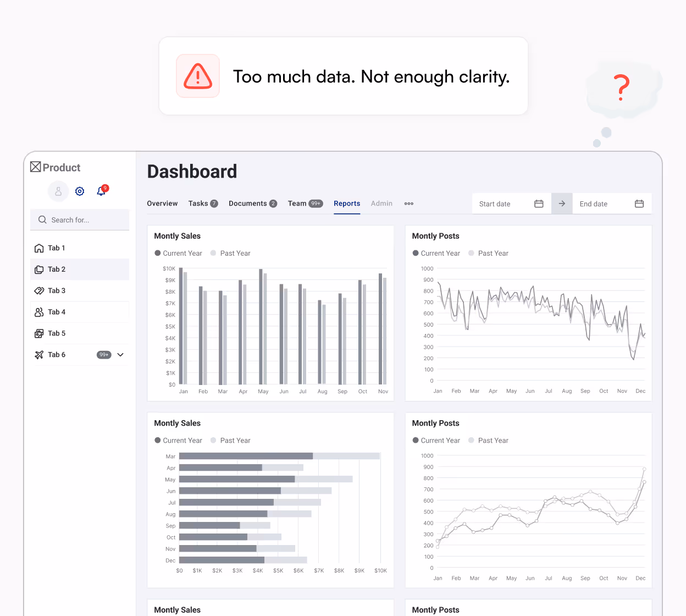The image size is (686, 616).
Task: Open Tab 4 in sidebar
Action: [x=80, y=312]
